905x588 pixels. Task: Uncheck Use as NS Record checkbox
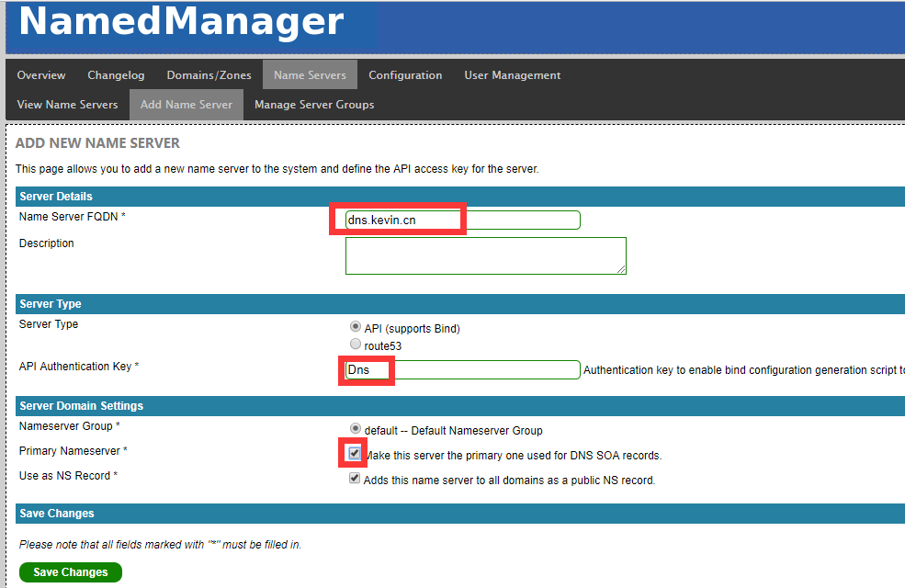tap(355, 479)
